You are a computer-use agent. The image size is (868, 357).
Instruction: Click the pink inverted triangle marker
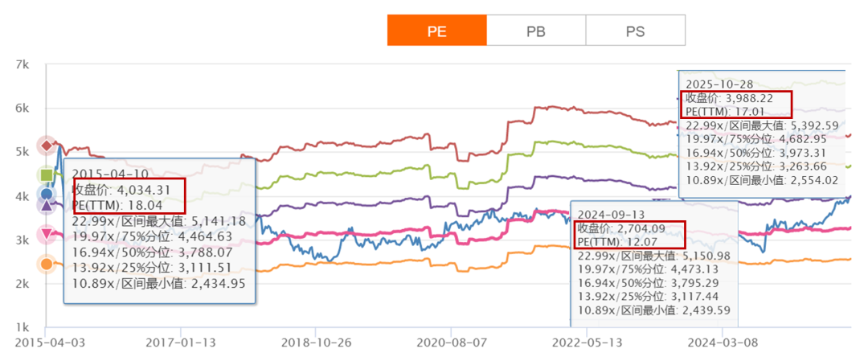47,235
